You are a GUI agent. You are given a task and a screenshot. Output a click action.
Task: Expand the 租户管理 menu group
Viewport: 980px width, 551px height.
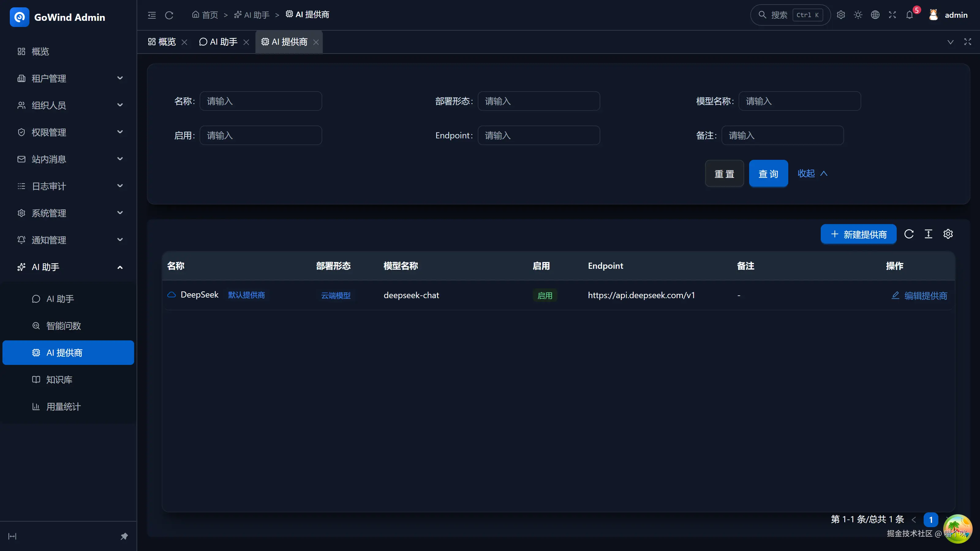pos(68,78)
